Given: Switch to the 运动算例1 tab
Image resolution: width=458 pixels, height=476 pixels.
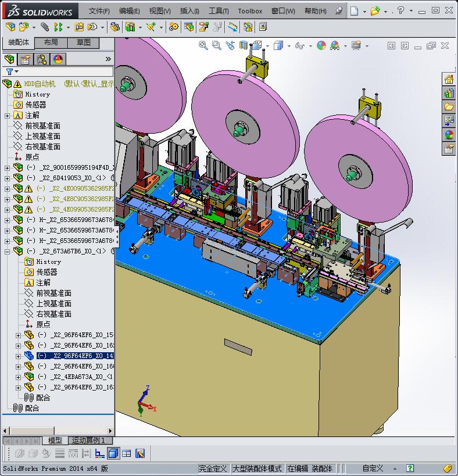Looking at the screenshot, I should [91, 440].
